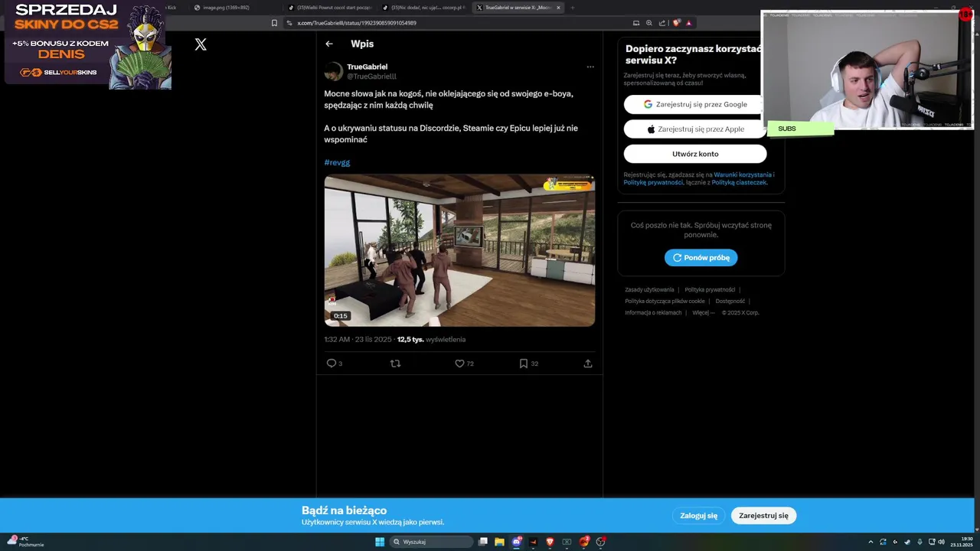Switch to the 'Wielki Powrut' TikTok tab
This screenshot has width=980, height=551.
[x=329, y=8]
